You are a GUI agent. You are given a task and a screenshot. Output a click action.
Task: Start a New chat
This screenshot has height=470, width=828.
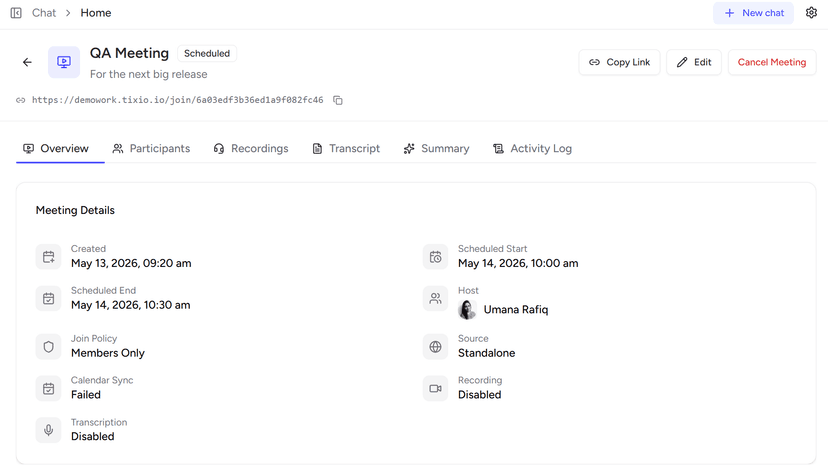pos(754,13)
